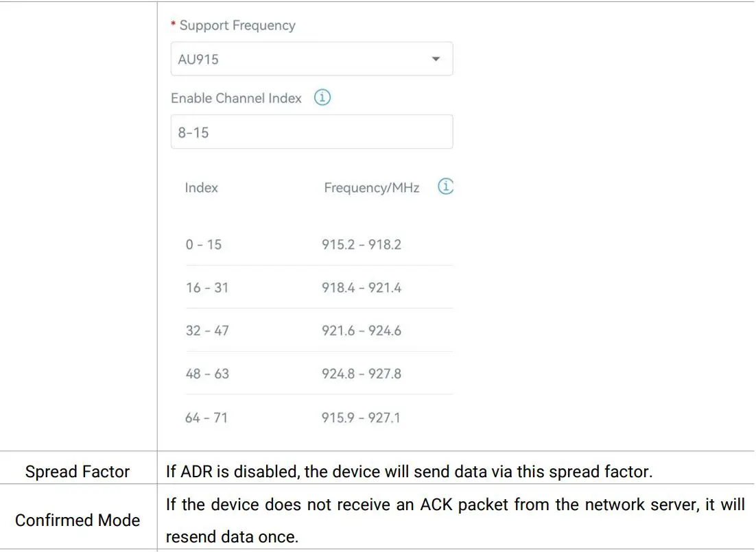Select the index range 64 - 71
756x552 pixels.
(206, 417)
